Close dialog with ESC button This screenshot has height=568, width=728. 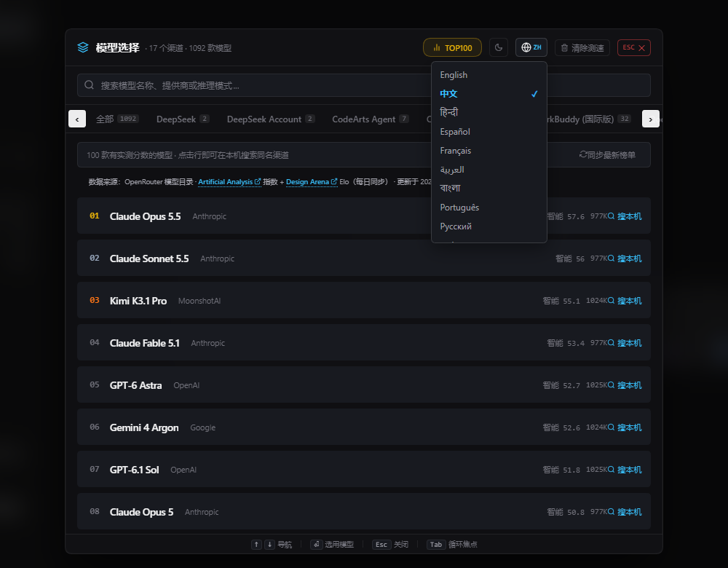634,48
